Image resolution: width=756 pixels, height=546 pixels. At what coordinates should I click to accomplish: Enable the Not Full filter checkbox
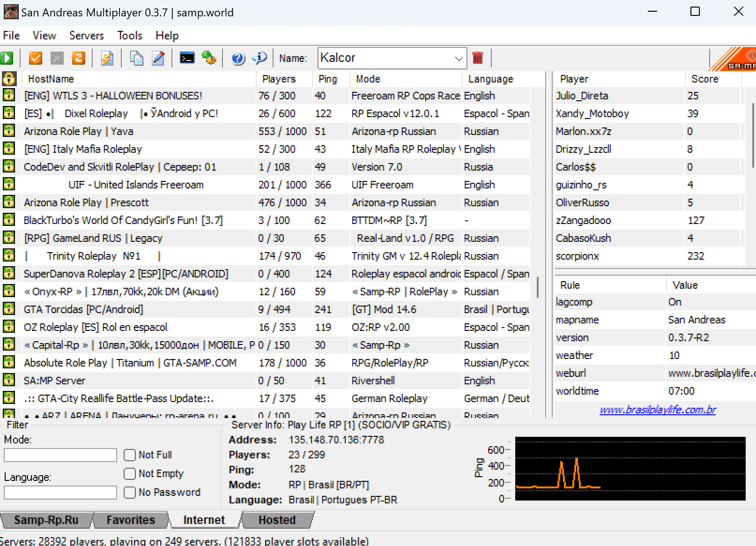pyautogui.click(x=130, y=455)
